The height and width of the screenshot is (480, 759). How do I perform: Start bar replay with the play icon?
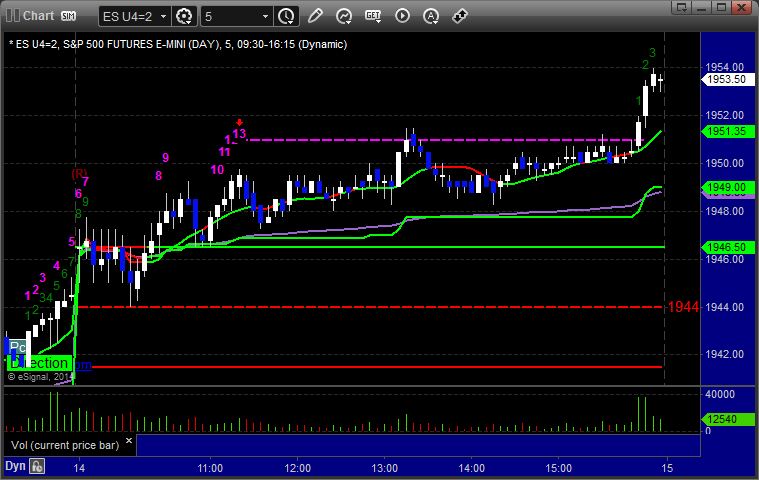[402, 16]
